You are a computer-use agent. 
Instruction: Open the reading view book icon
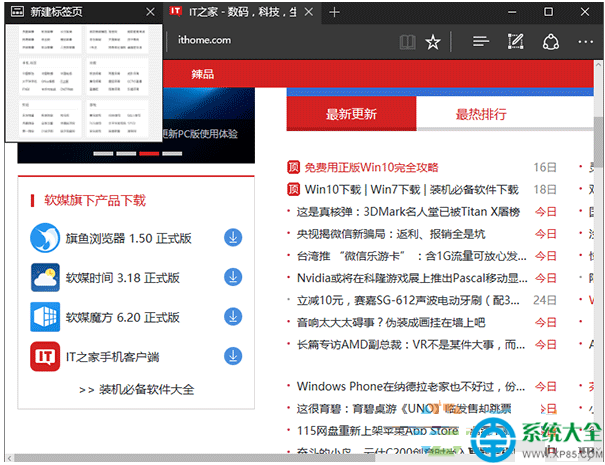tap(407, 42)
